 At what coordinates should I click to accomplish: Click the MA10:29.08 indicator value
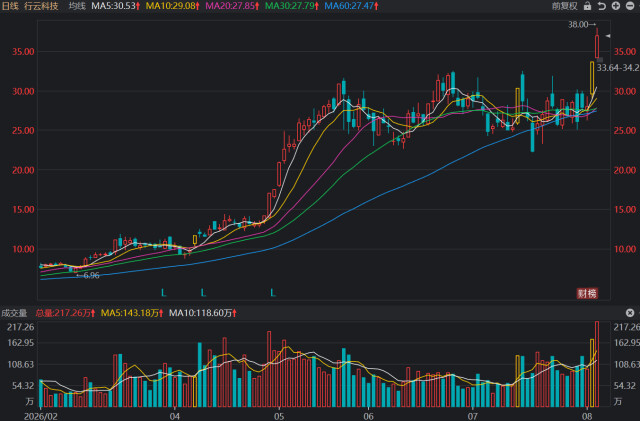pos(173,6)
